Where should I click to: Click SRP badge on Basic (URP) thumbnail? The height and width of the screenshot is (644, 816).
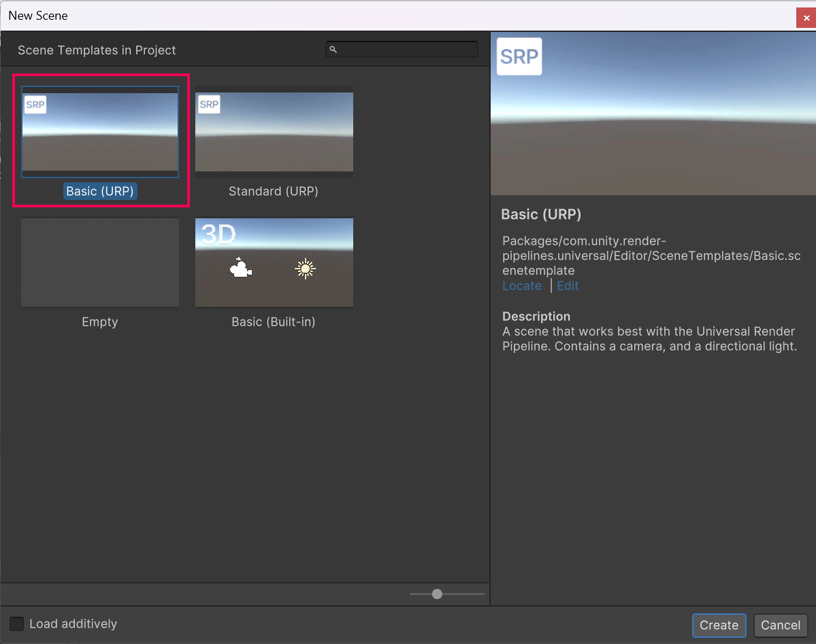click(35, 105)
